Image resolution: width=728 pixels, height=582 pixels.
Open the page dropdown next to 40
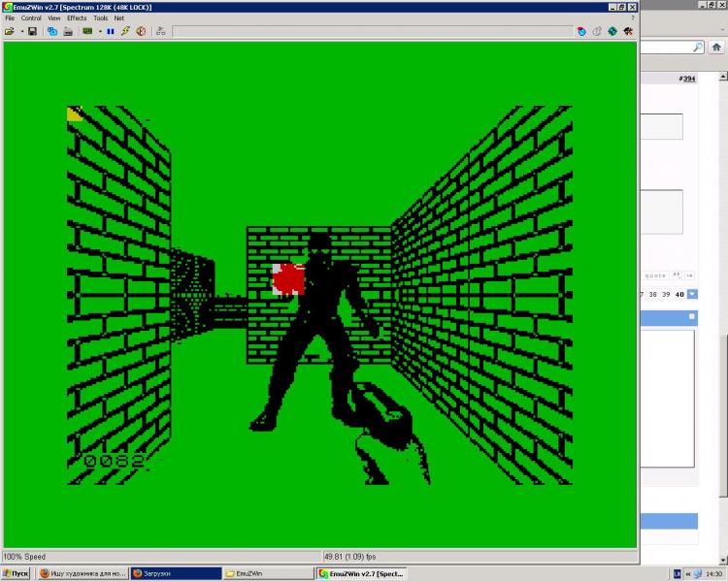[x=692, y=294]
